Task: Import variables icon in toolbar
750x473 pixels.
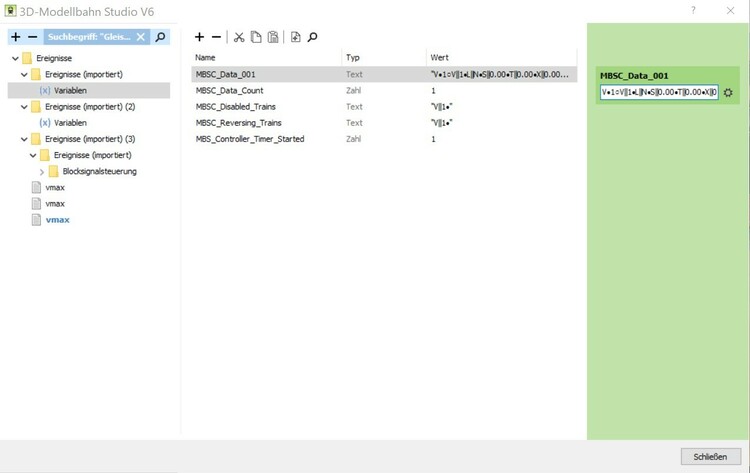Action: point(296,37)
